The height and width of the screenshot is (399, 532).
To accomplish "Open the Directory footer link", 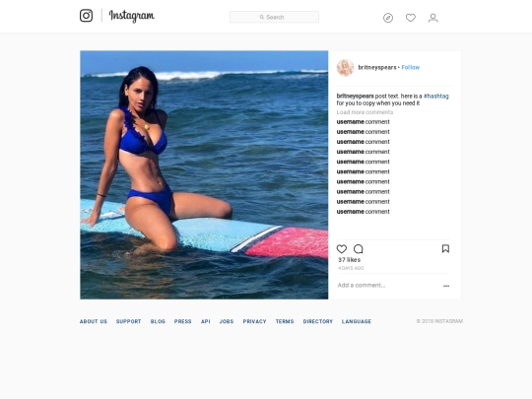I will point(318,321).
